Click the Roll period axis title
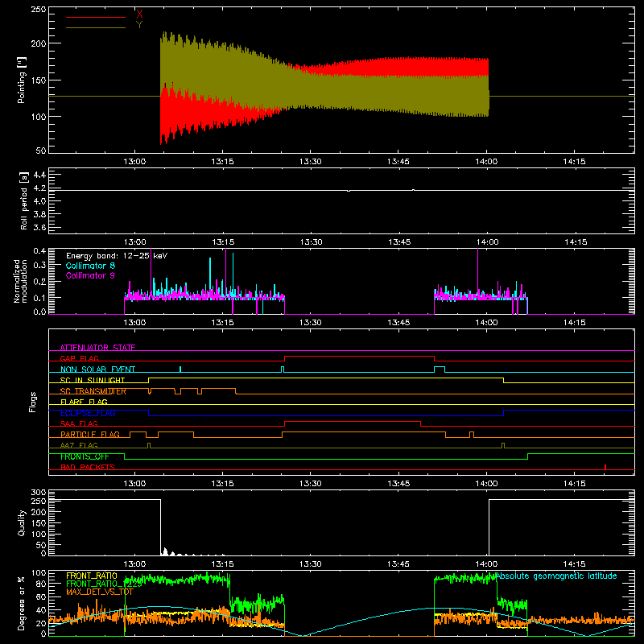Viewport: 644px width, 644px height. (23, 200)
